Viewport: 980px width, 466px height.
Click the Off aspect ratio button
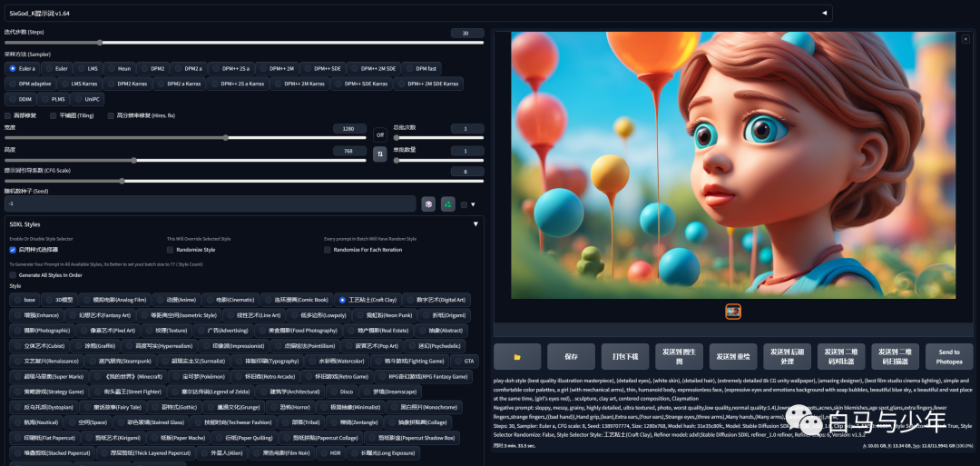pyautogui.click(x=380, y=134)
